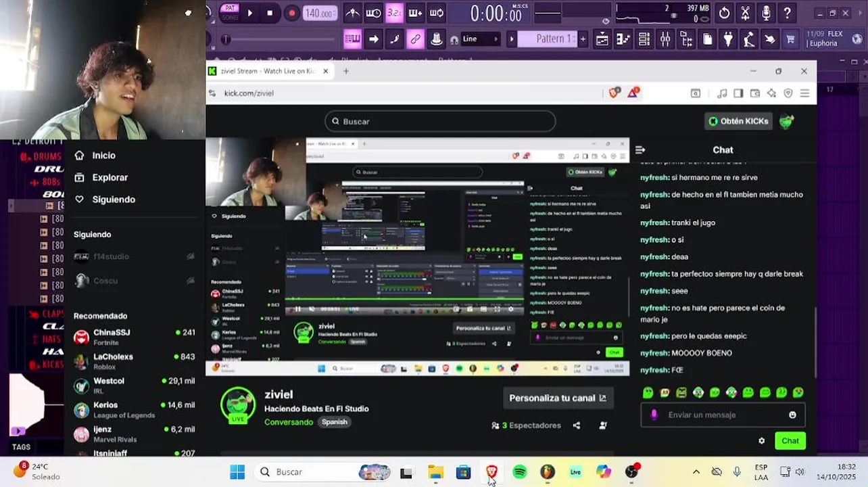Click the Windows Start button
This screenshot has height=487, width=868.
point(237,472)
